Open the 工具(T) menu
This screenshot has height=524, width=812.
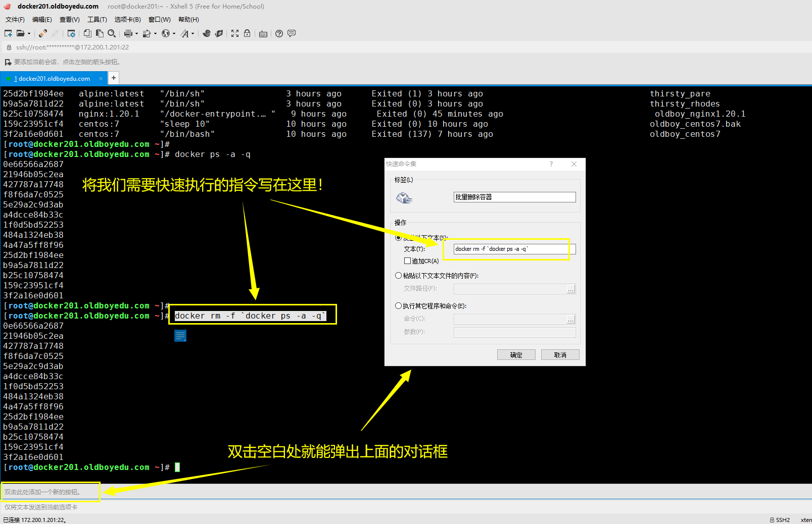[97, 20]
